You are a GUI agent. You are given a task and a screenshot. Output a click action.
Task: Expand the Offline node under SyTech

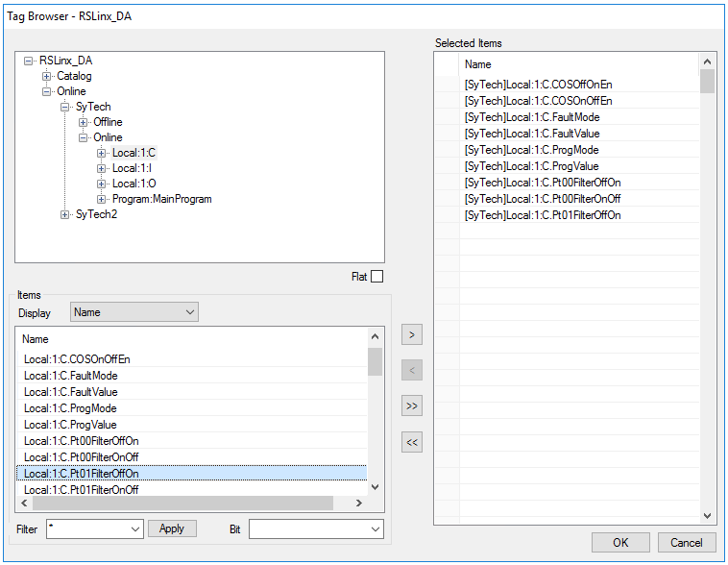(x=84, y=122)
